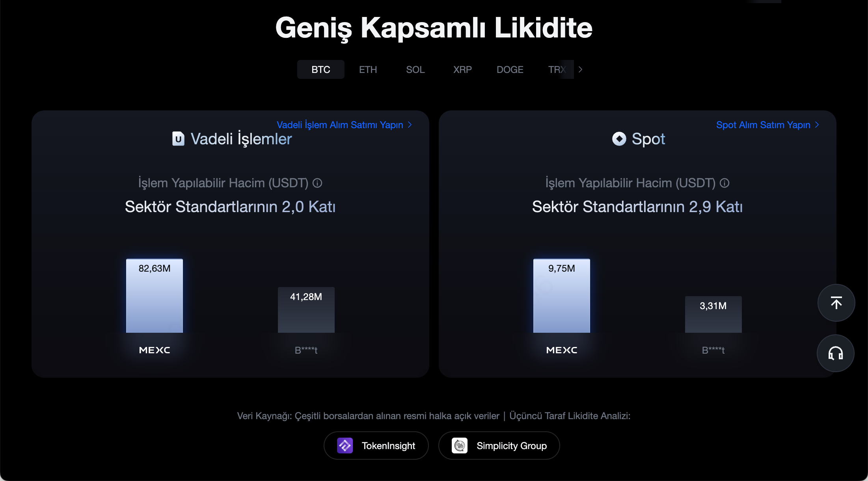The image size is (868, 481).
Task: Expand more coin tabs with right chevron
Action: [x=580, y=69]
